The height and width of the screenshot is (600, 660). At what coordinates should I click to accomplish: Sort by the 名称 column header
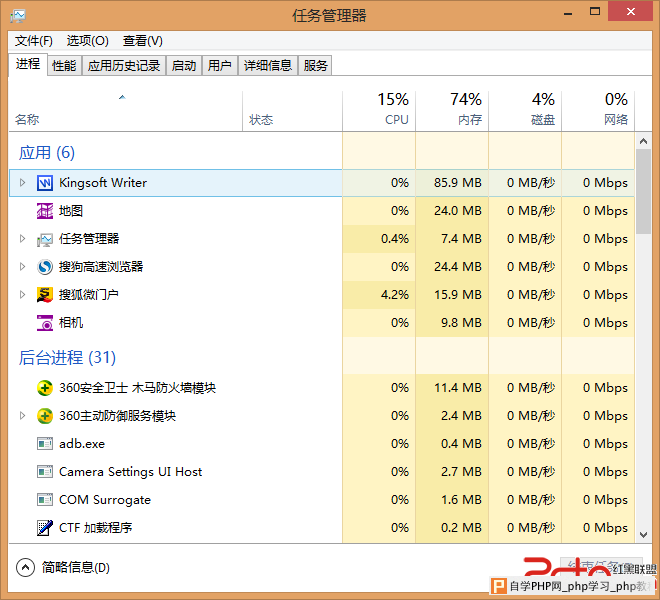point(125,111)
